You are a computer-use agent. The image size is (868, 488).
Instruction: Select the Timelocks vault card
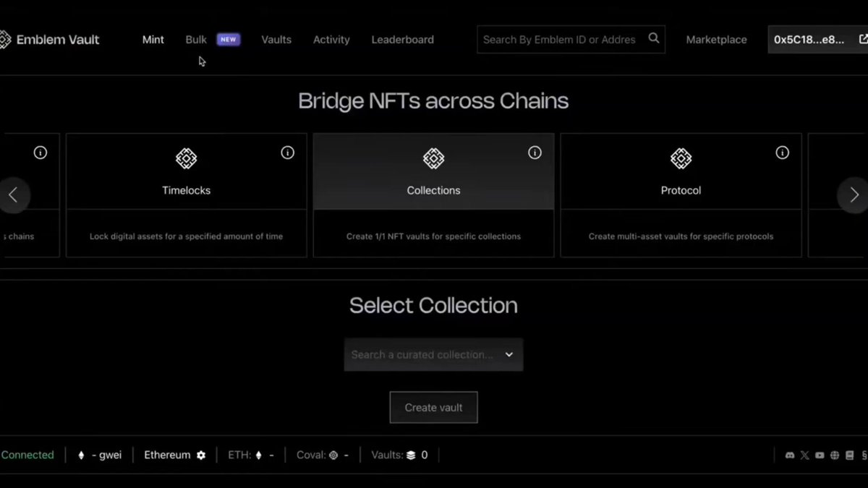pyautogui.click(x=187, y=195)
